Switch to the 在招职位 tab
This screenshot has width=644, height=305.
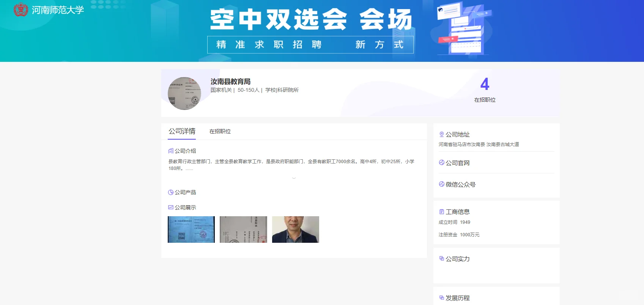tap(220, 131)
